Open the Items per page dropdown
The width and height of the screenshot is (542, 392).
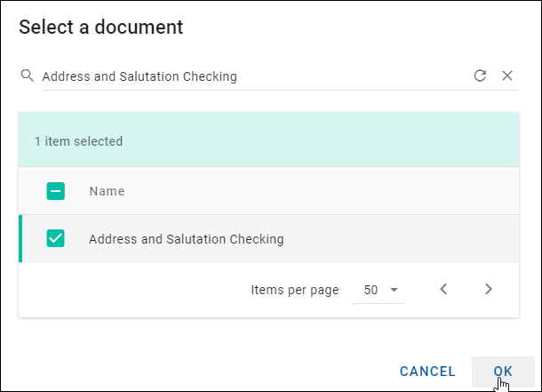(x=378, y=290)
